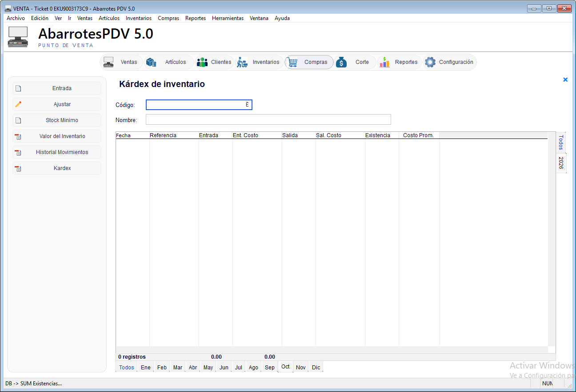Open the Herramientas menu
The width and height of the screenshot is (576, 392).
coord(228,18)
